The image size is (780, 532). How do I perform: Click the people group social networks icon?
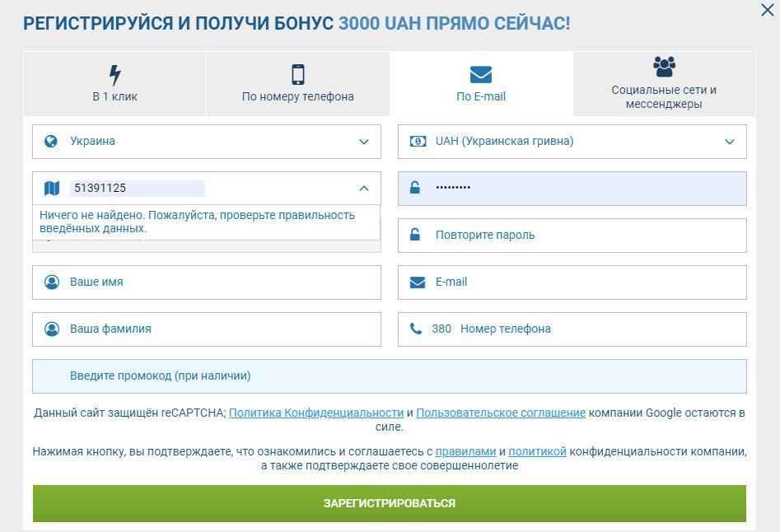(x=664, y=67)
